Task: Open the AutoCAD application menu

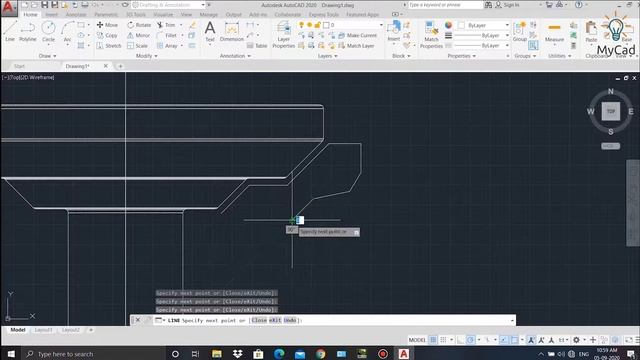Action: pyautogui.click(x=9, y=8)
